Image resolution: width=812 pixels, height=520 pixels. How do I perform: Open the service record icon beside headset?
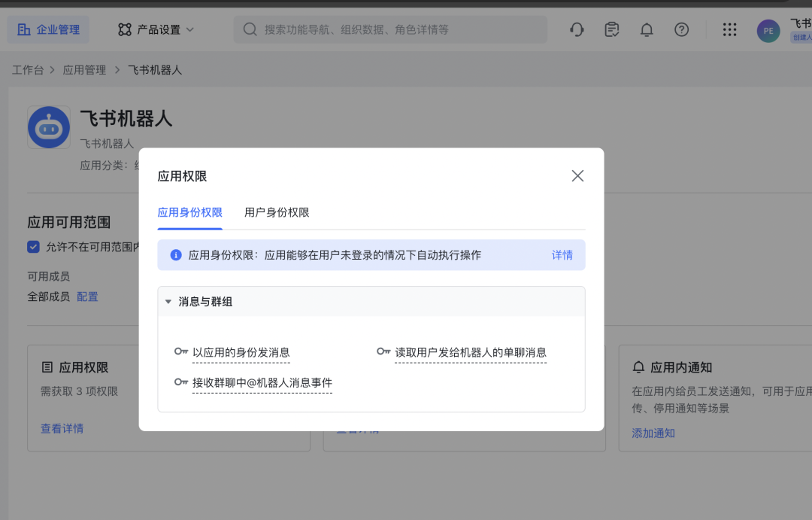click(611, 29)
